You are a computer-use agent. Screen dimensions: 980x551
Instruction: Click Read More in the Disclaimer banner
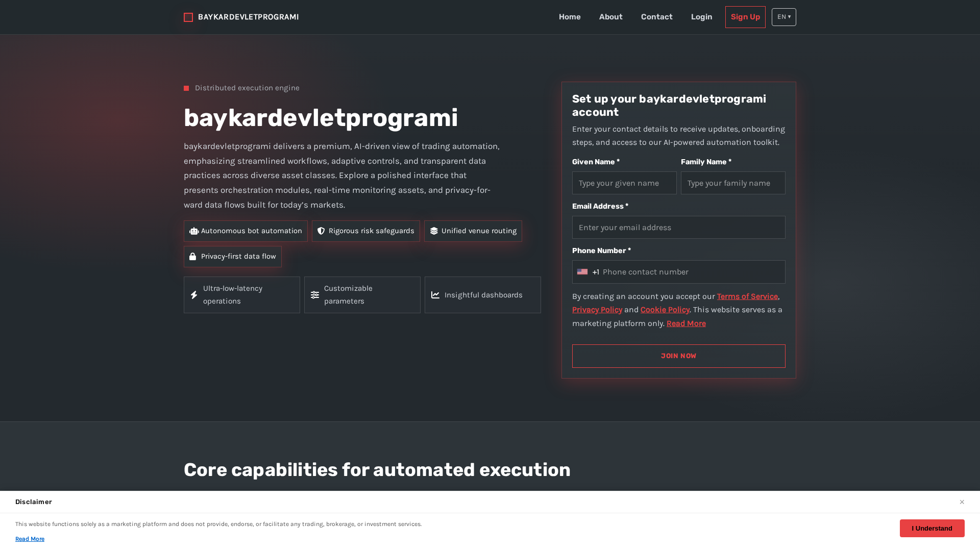pyautogui.click(x=30, y=539)
